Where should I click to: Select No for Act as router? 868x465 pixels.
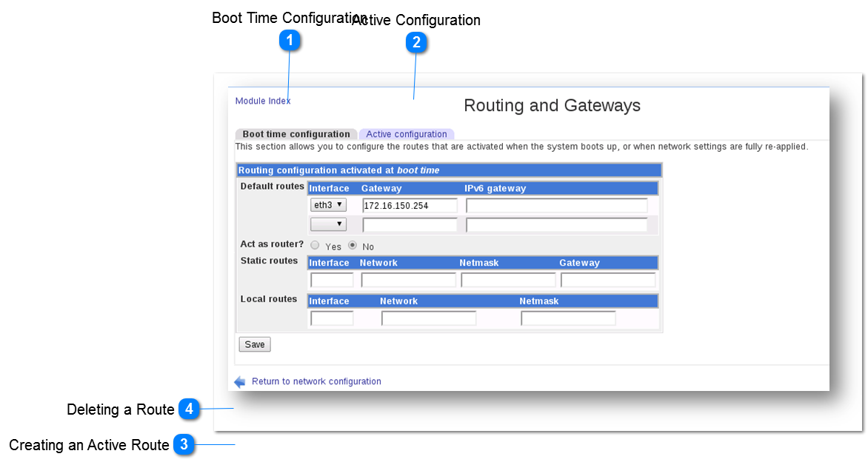click(x=352, y=245)
